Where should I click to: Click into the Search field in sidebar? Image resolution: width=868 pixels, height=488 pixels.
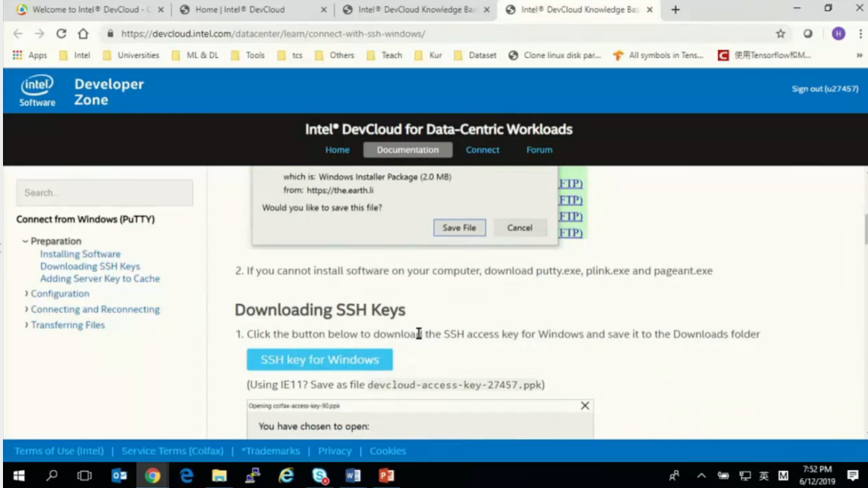tap(104, 192)
